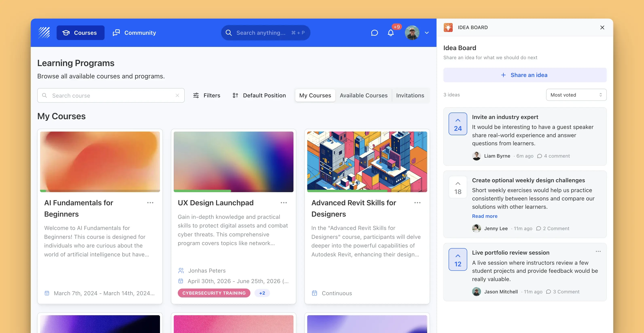Click the Create optional weekly design challenges title
This screenshot has height=333, width=644.
529,180
